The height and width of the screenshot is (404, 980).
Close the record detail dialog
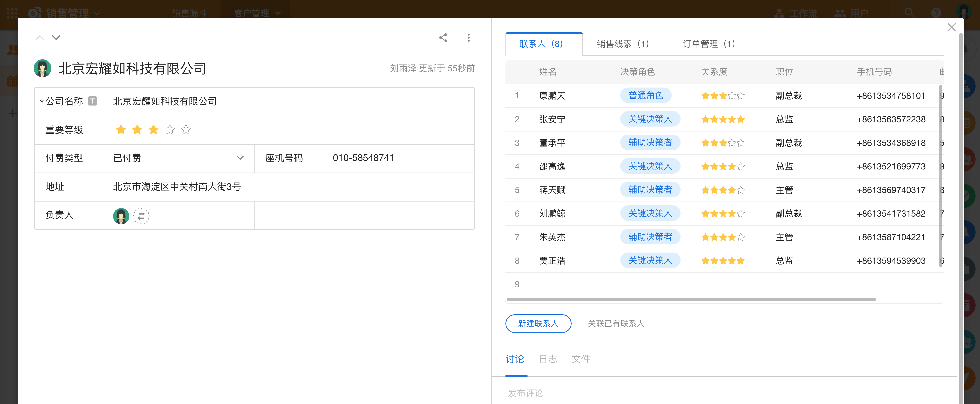(x=951, y=27)
